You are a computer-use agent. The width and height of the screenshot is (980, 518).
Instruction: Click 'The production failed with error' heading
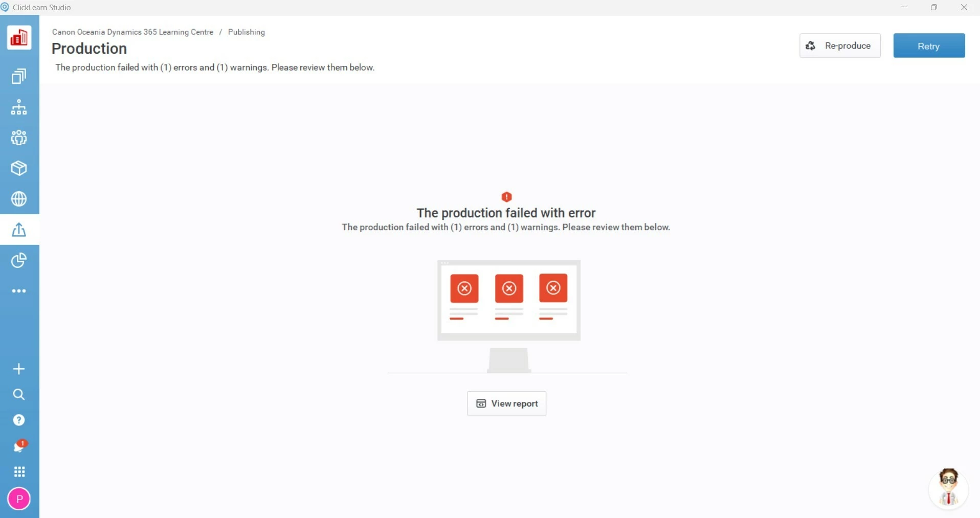click(x=506, y=213)
